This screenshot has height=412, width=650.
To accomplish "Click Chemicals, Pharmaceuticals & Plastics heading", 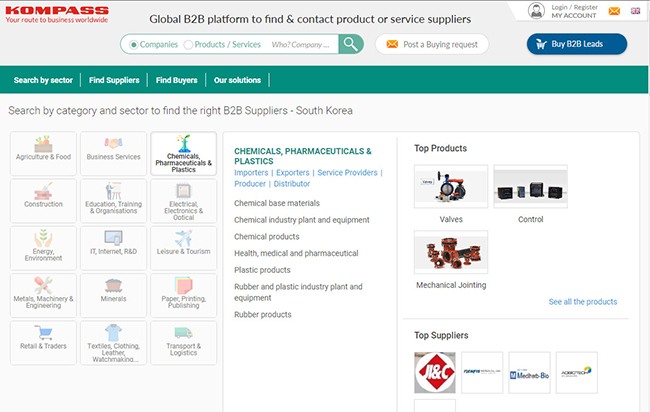I will 303,156.
